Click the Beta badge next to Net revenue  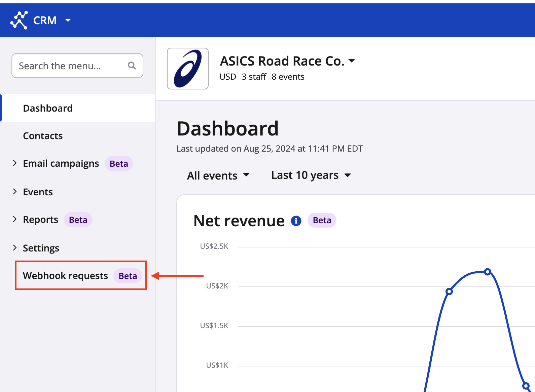tap(322, 221)
